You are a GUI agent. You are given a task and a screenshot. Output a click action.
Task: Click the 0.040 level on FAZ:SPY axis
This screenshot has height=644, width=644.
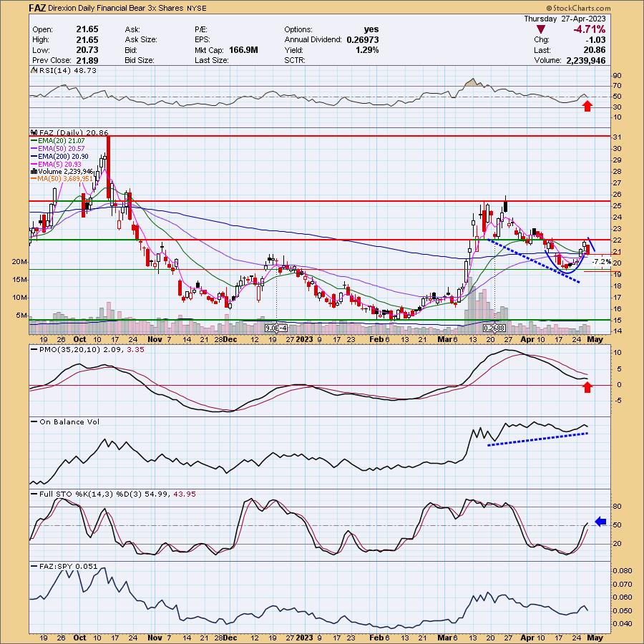[x=623, y=624]
